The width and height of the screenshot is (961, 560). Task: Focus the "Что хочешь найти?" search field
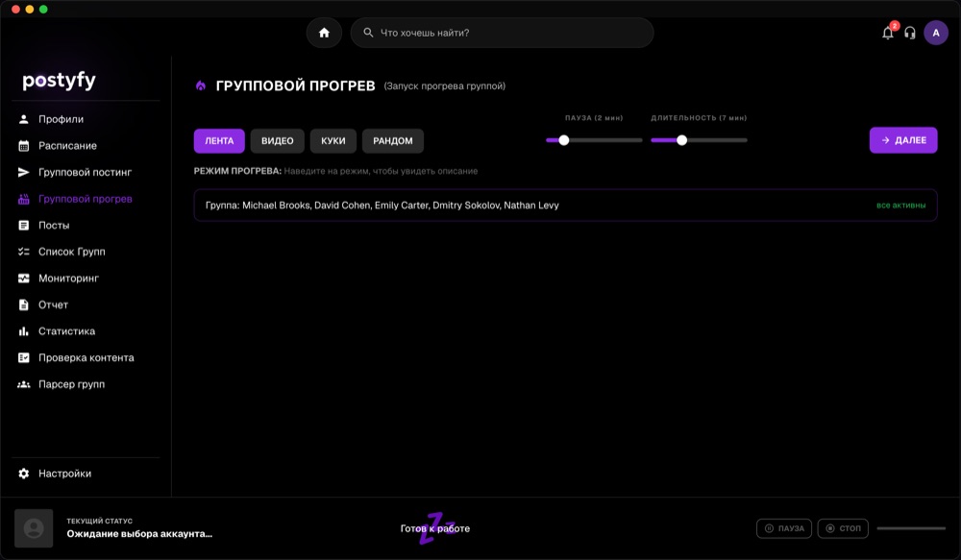502,33
